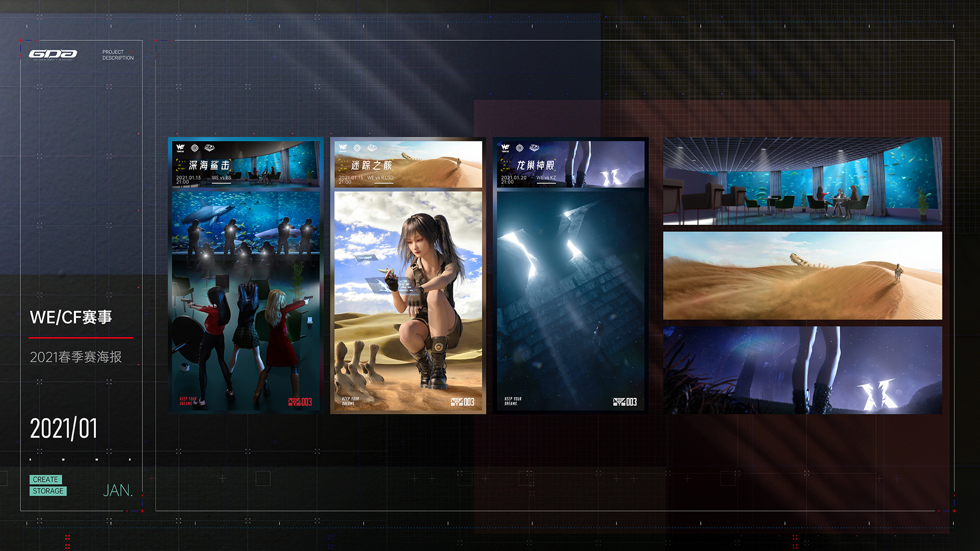This screenshot has width=980, height=551.
Task: Click the green CREATE tag
Action: 45,480
